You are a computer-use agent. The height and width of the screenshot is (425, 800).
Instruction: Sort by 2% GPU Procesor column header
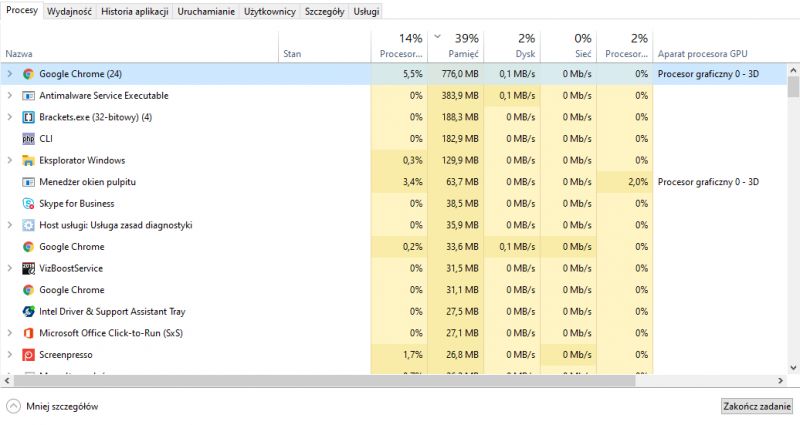[x=625, y=46]
